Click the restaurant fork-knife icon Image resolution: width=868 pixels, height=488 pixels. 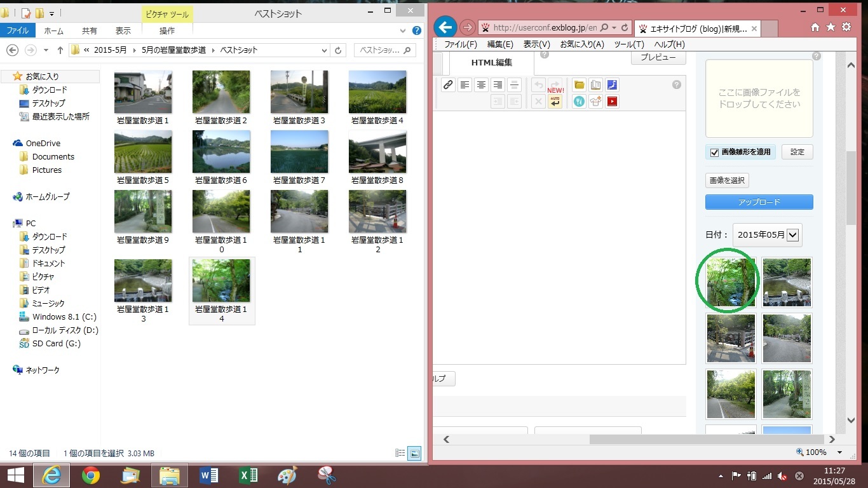pyautogui.click(x=579, y=102)
